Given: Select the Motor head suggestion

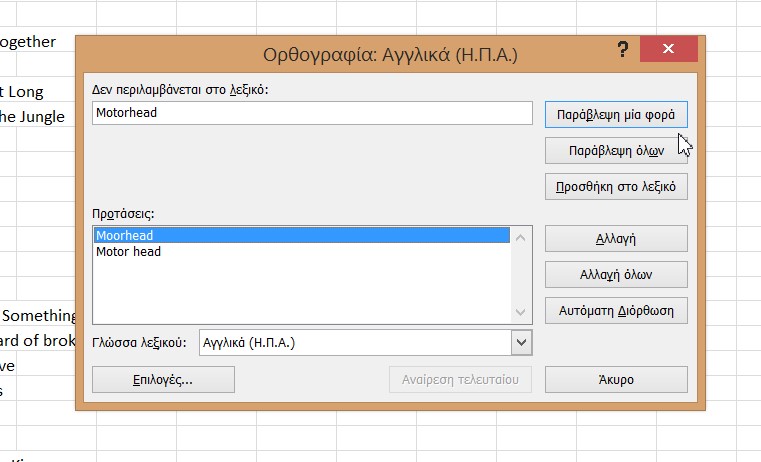Looking at the screenshot, I should tap(300, 252).
